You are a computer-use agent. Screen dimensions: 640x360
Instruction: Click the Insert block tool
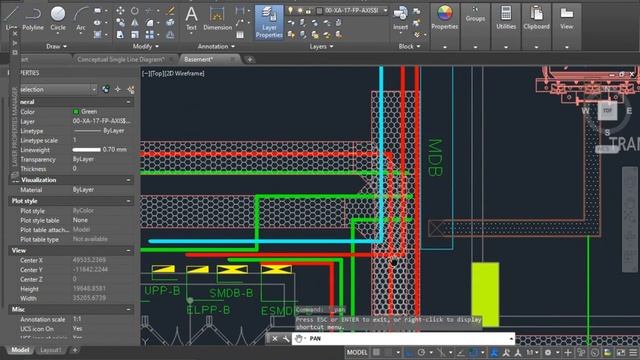tap(400, 18)
